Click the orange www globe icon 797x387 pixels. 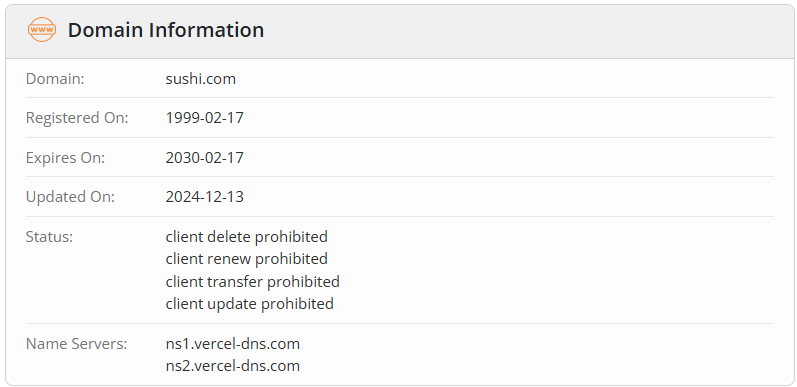click(42, 29)
